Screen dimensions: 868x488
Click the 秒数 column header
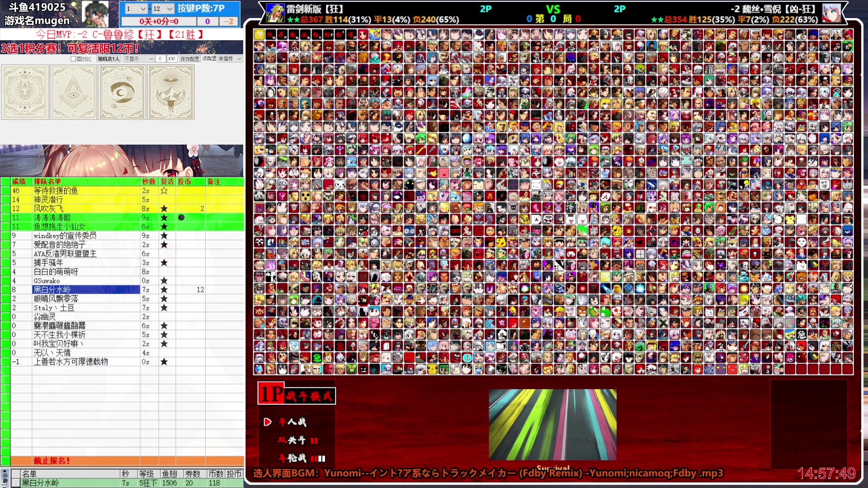[149, 182]
